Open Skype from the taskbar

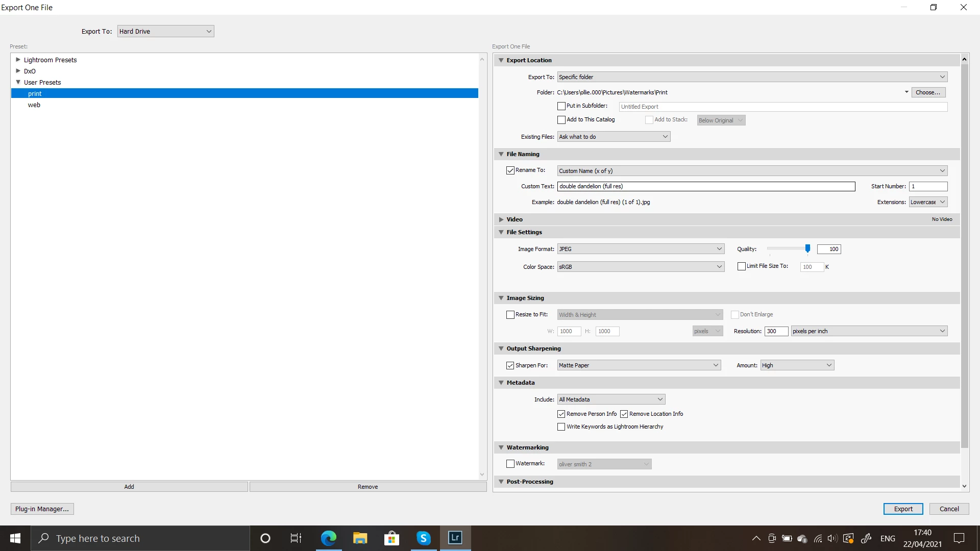tap(423, 538)
